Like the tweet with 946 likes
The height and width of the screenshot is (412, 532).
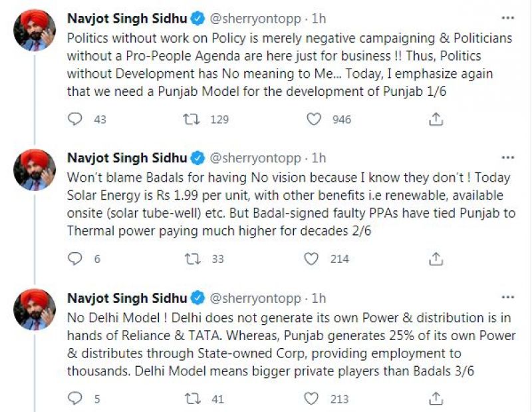313,119
